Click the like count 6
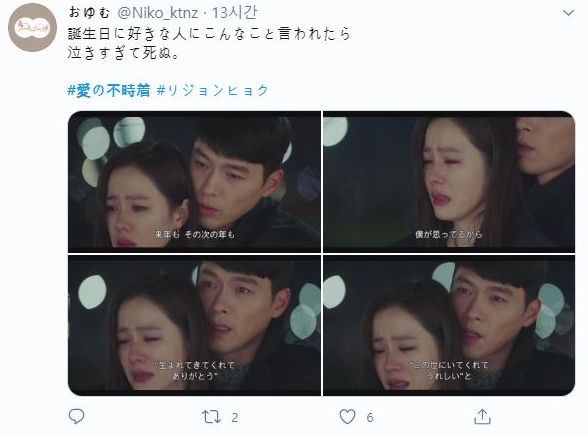This screenshot has height=441, width=588. point(370,418)
